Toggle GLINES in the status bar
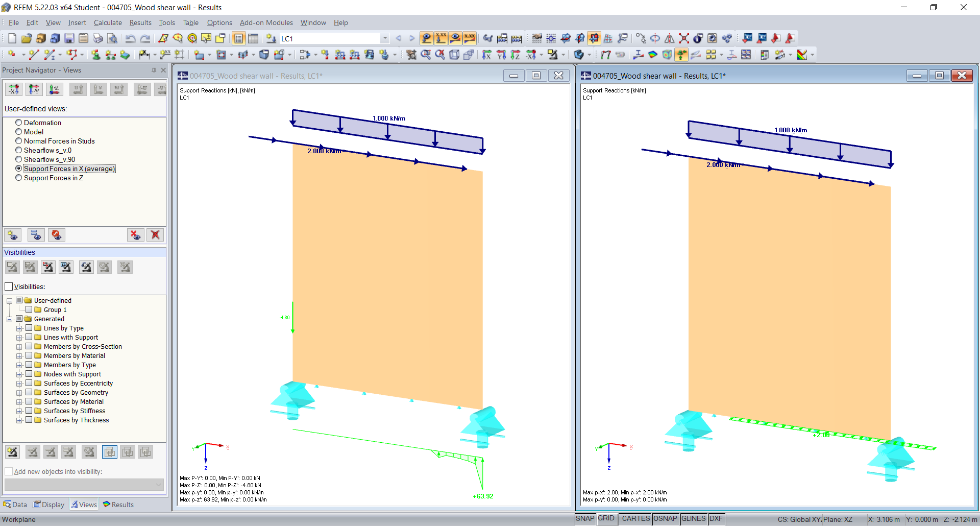The image size is (980, 526). click(694, 519)
